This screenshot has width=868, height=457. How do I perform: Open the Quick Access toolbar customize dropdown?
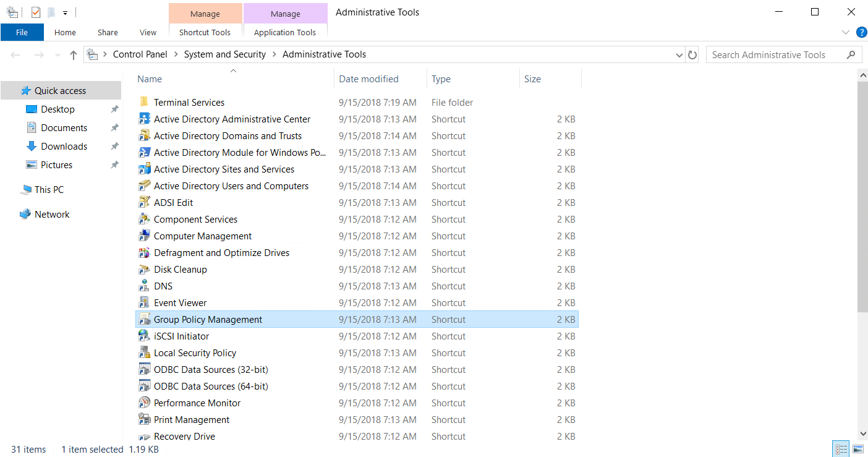click(x=65, y=12)
